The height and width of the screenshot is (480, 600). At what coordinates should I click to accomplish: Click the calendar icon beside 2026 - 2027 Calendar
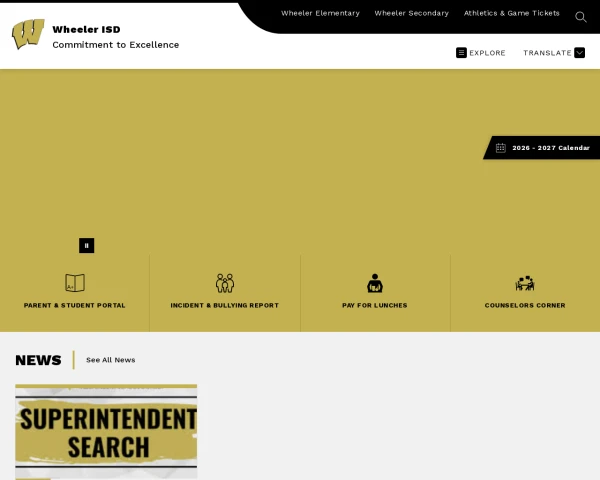[x=501, y=148]
